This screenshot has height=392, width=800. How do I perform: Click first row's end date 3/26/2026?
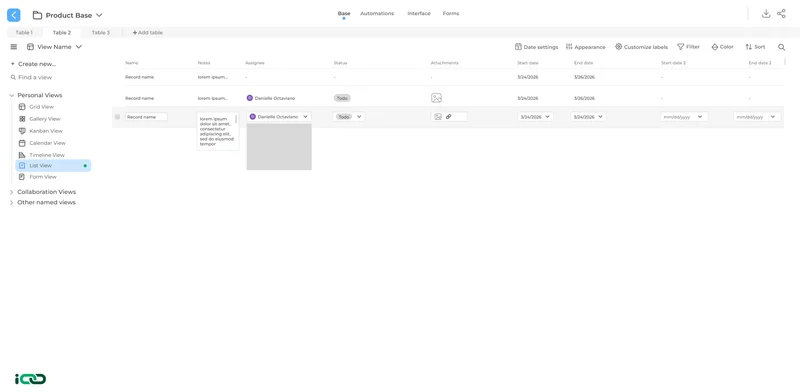click(x=584, y=77)
